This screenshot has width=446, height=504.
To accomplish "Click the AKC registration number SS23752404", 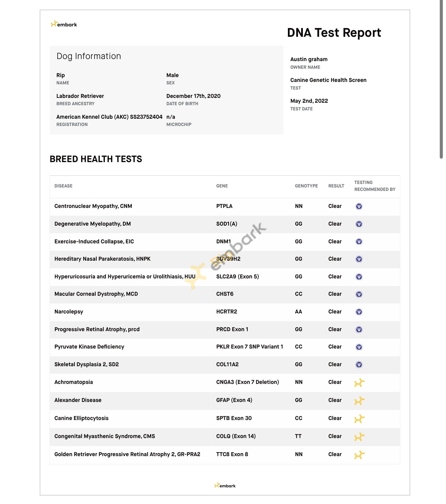I will (146, 117).
